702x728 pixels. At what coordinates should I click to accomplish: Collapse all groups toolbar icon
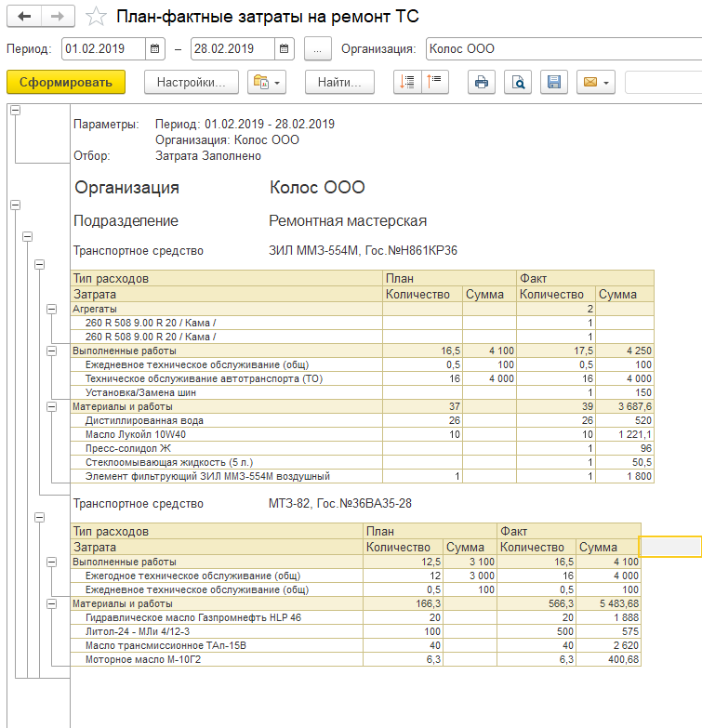[x=434, y=82]
